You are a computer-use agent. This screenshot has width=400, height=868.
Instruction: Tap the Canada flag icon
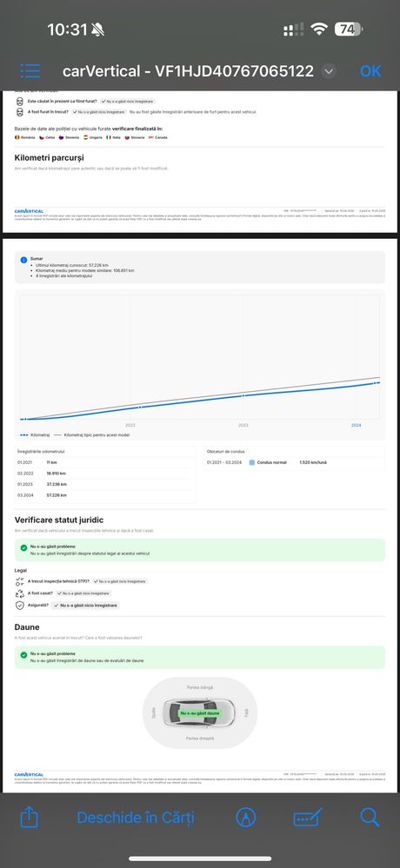(x=150, y=137)
